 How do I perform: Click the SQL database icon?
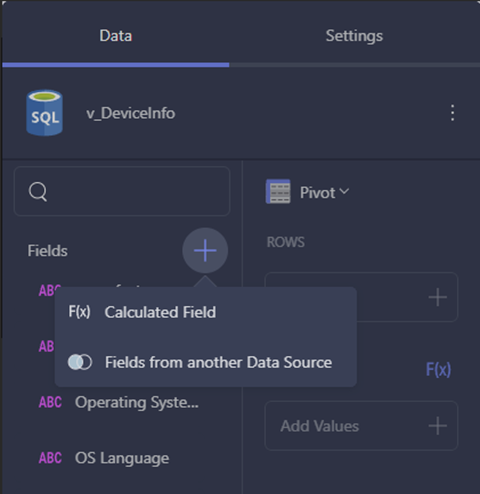pos(45,113)
